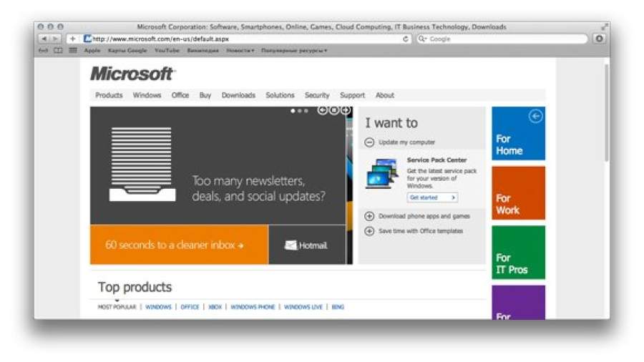The height and width of the screenshot is (362, 644).
Task: Select the WINDOWS PHONE products tab
Action: coord(253,307)
